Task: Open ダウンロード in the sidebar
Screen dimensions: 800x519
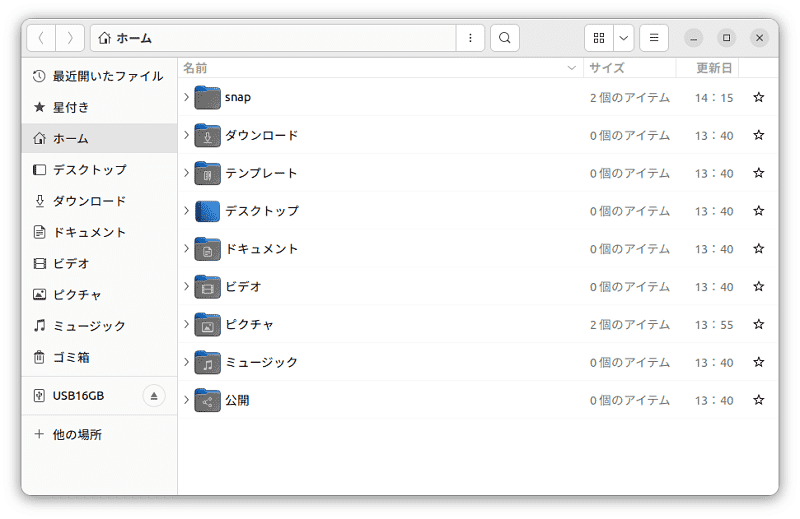Action: [x=99, y=201]
